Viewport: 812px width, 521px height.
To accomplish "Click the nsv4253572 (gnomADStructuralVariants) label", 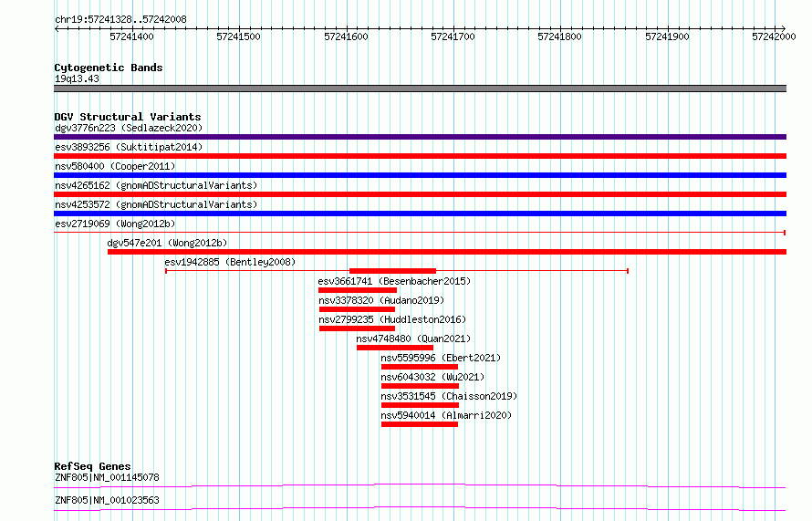I will tap(156, 204).
